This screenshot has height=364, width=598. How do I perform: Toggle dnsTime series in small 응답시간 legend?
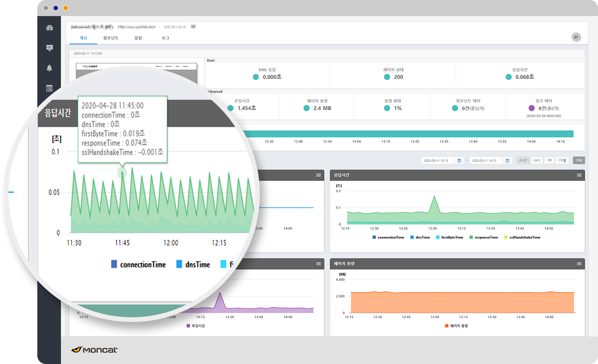[x=420, y=237]
